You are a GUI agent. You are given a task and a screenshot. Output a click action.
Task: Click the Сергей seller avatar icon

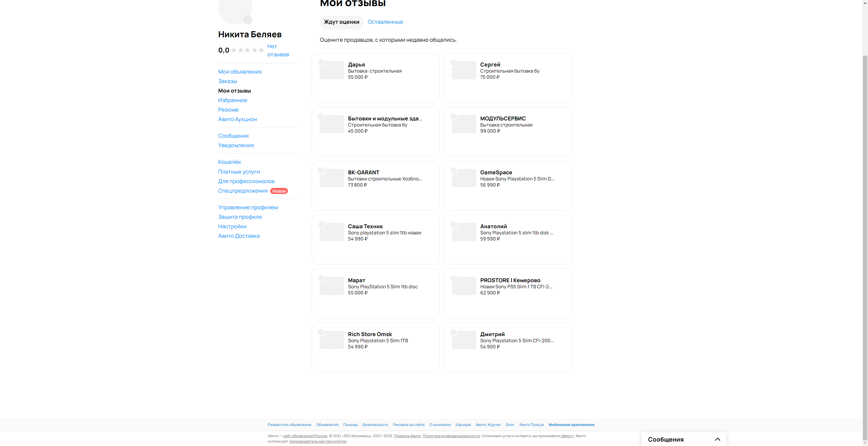[454, 63]
